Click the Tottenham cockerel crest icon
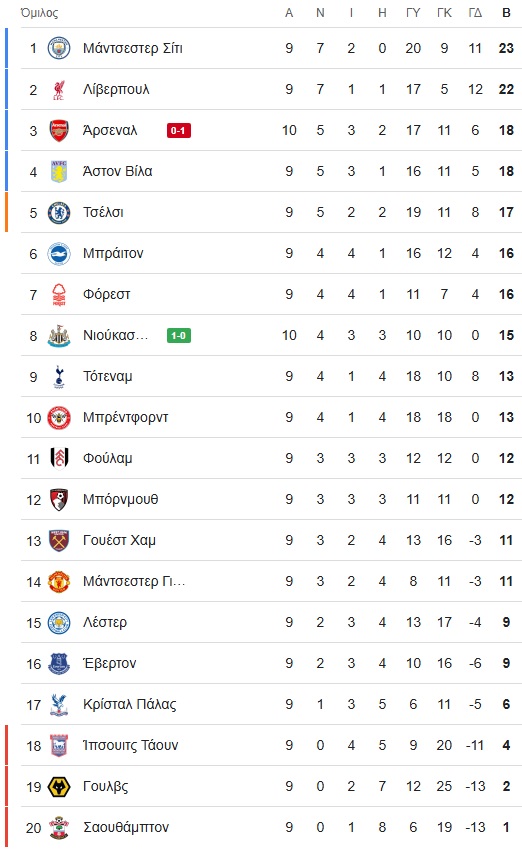Screen dimensions: 522x857 coord(59,377)
